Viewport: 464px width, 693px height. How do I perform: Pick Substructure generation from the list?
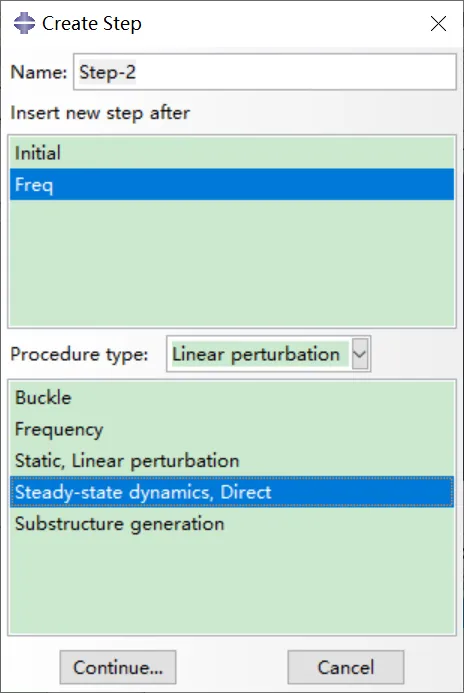[x=232, y=524]
